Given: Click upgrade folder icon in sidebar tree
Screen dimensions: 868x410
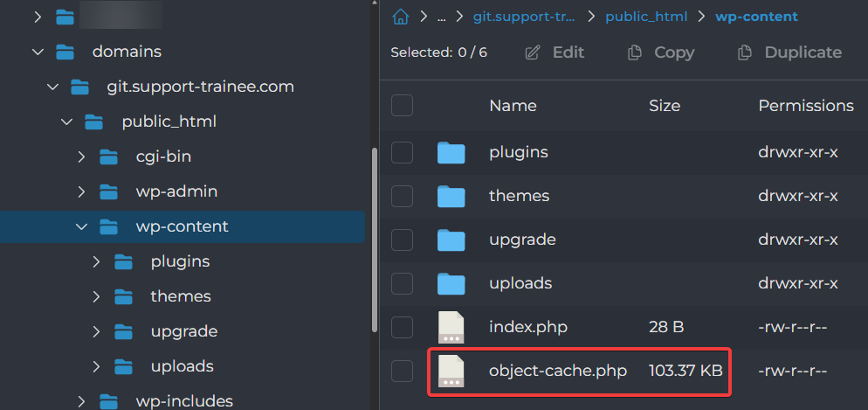Looking at the screenshot, I should point(123,331).
